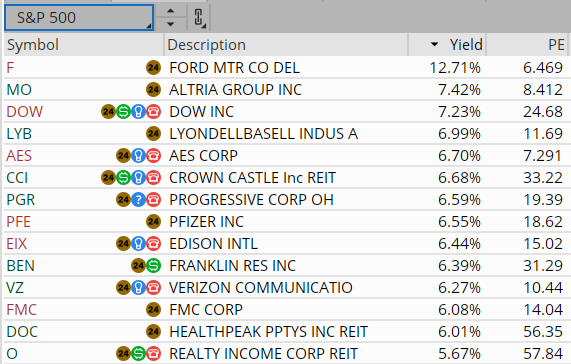Click the blue lightbulb icon in CCI row

[138, 178]
